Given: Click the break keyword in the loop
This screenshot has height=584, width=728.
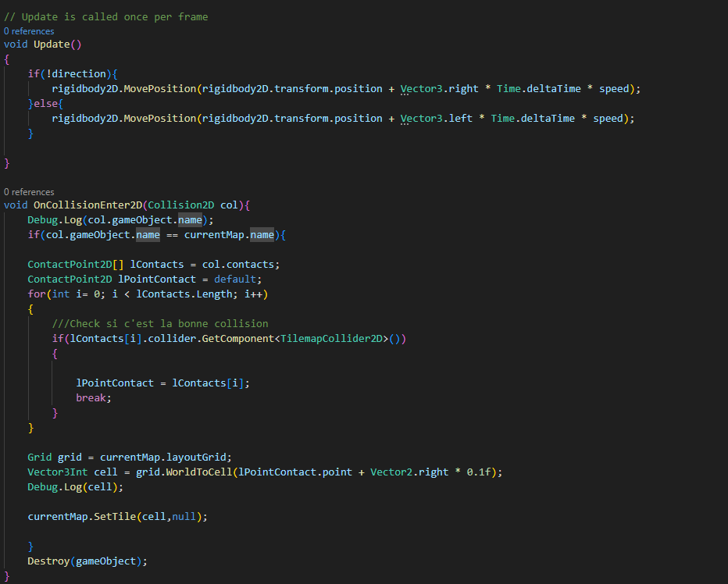Looking at the screenshot, I should click(x=94, y=398).
